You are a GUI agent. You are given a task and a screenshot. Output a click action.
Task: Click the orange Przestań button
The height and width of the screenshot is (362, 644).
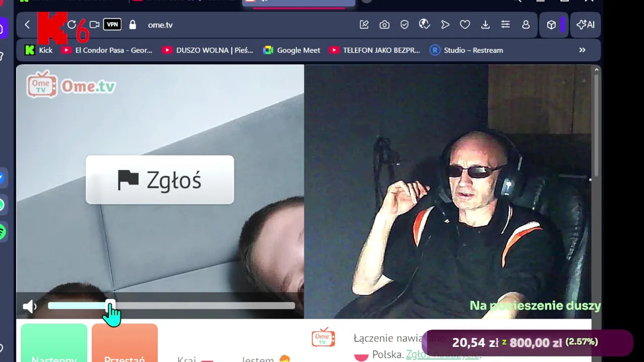pyautogui.click(x=124, y=343)
